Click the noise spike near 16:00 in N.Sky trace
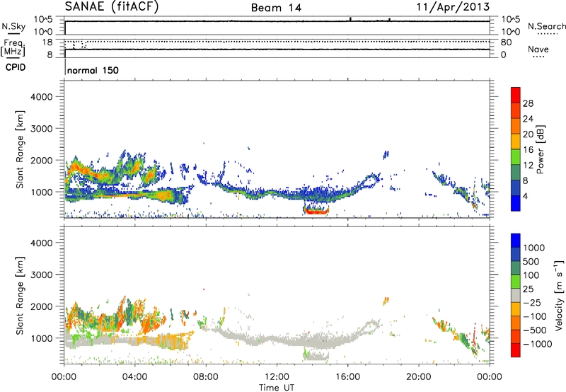The height and width of the screenshot is (392, 566). click(350, 19)
